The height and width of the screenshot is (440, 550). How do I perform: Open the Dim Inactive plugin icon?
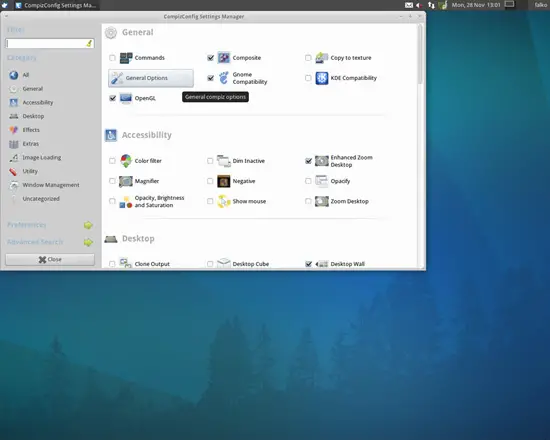224,161
